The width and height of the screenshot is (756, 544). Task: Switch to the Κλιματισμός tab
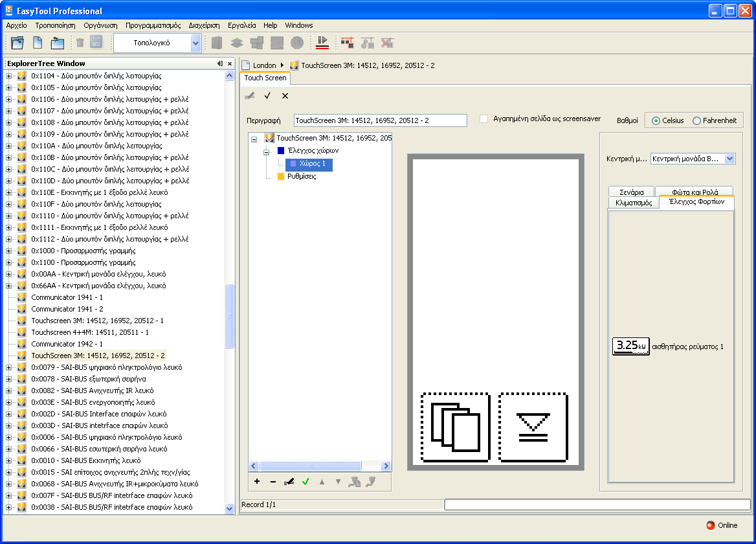(x=634, y=203)
